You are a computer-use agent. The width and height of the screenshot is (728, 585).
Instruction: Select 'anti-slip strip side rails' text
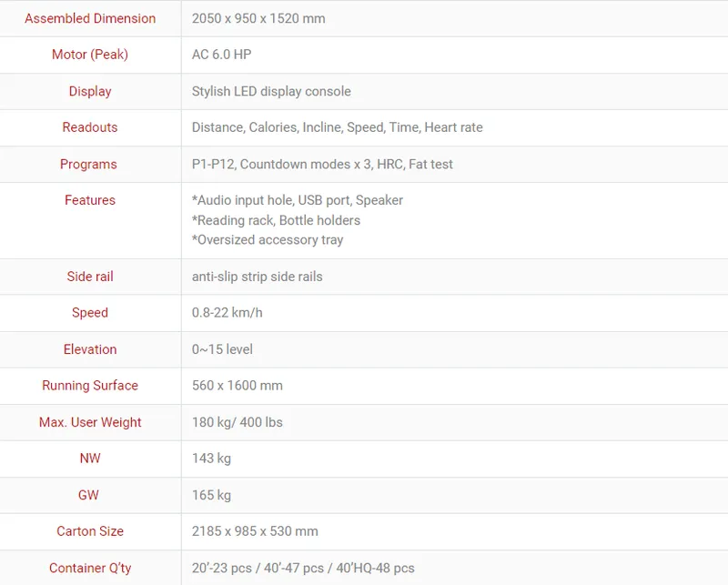258,277
